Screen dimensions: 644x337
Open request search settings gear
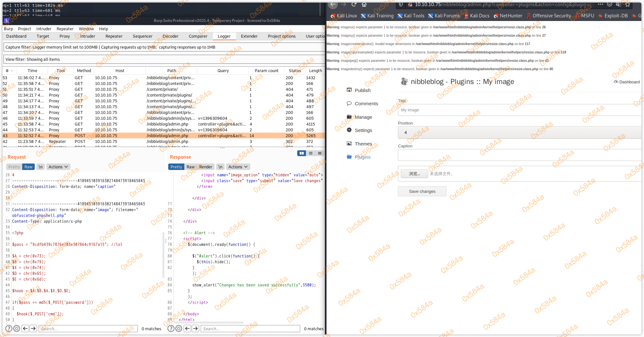(17, 328)
